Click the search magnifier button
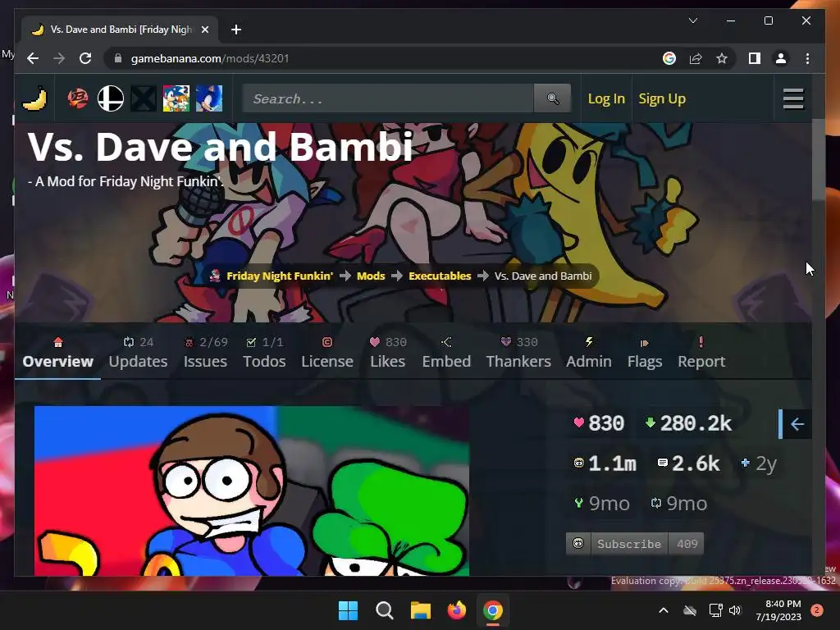The height and width of the screenshot is (630, 840). [552, 98]
